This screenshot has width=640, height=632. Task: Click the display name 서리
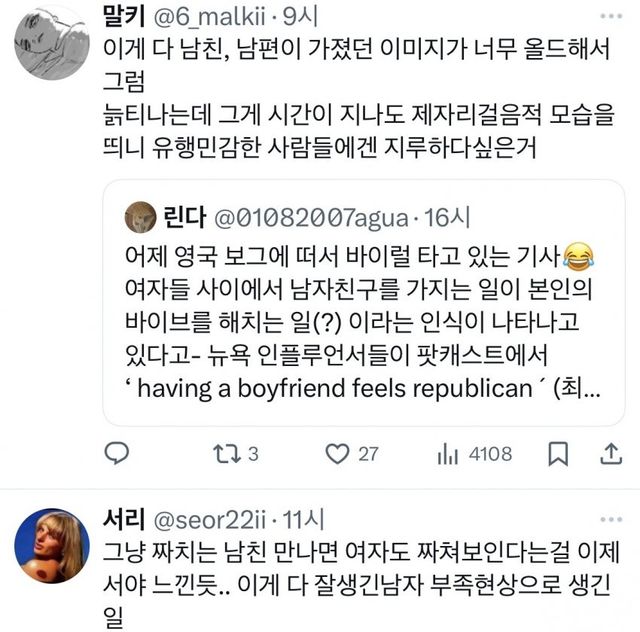tap(125, 518)
